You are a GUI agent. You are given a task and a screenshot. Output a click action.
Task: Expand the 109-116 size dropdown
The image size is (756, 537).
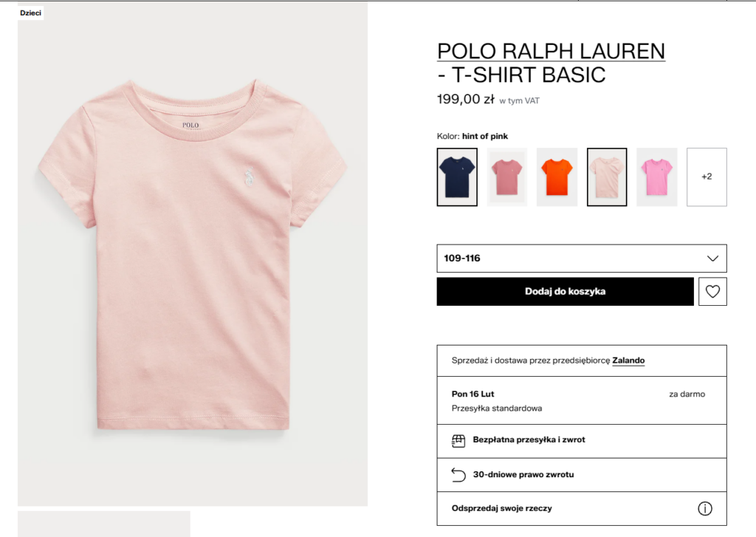pyautogui.click(x=582, y=258)
